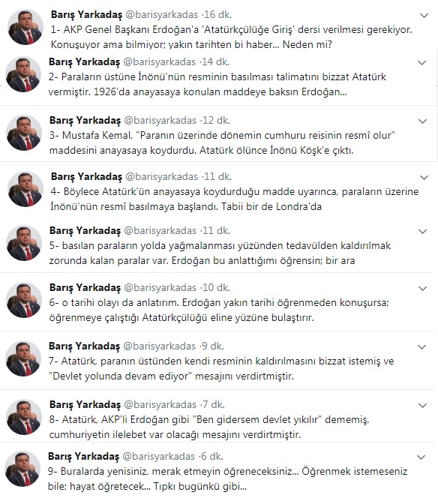Open chevron on tweet '5- basılan paraların'
438x504 pixels.
coord(422,232)
